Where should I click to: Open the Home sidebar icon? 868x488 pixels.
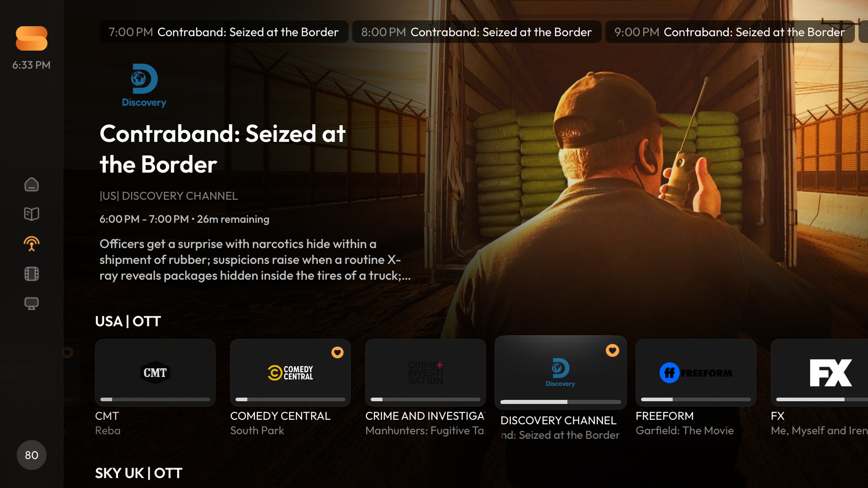coord(31,184)
